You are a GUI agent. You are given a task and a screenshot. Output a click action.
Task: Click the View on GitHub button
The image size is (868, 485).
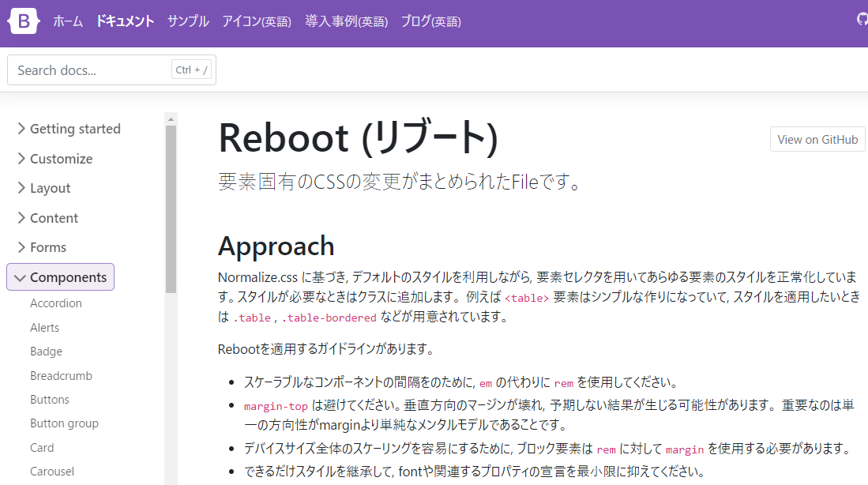(817, 139)
